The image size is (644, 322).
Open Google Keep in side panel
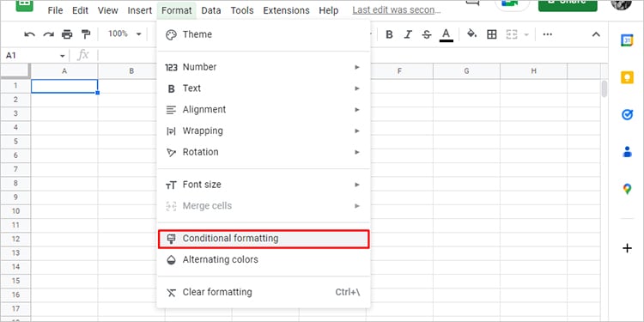[627, 77]
